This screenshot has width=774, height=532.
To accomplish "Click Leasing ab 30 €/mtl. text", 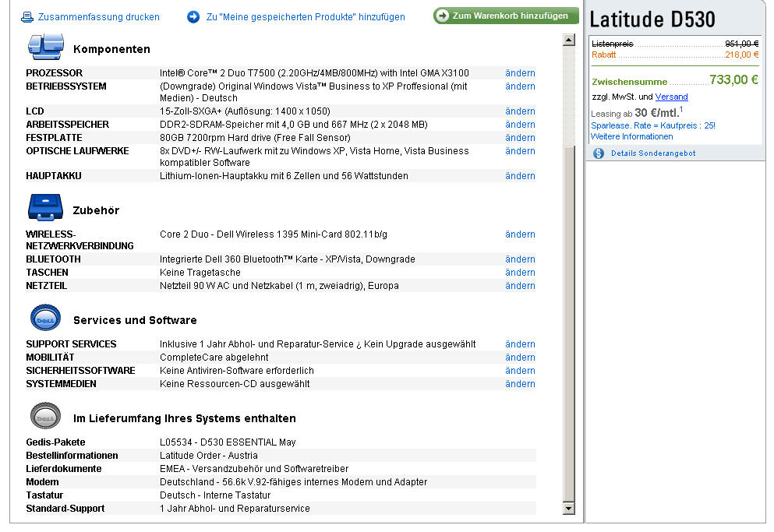I will tap(637, 112).
